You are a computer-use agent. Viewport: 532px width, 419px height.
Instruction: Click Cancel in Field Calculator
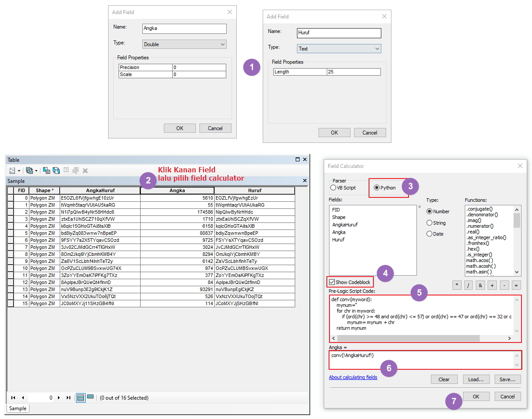pos(507,396)
